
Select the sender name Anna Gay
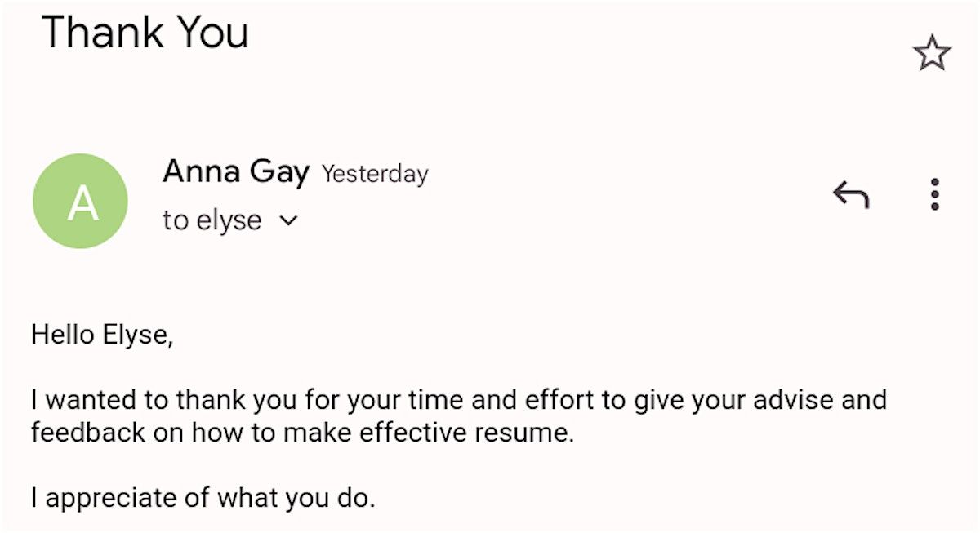[x=236, y=171]
